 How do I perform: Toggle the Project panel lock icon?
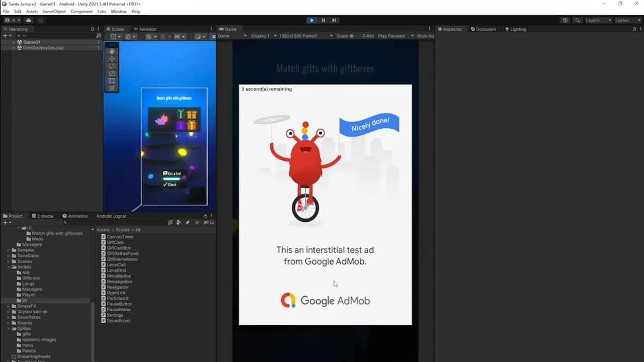click(x=205, y=216)
